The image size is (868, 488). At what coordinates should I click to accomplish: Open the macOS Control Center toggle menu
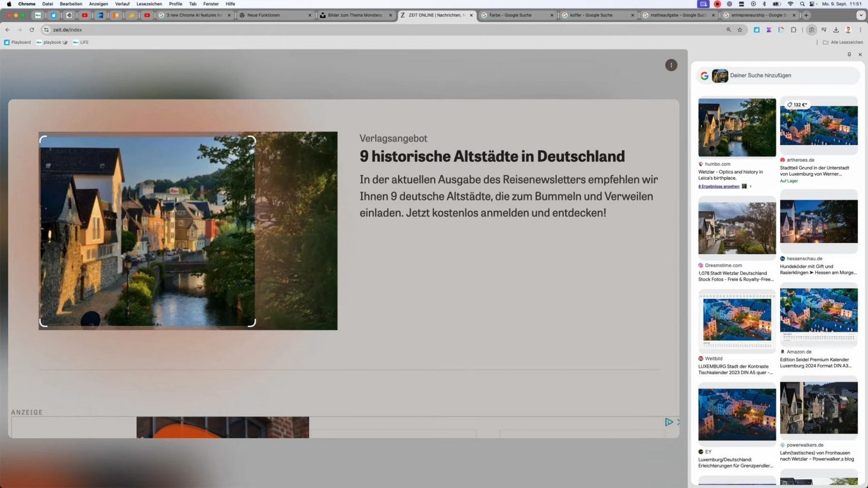741,4
